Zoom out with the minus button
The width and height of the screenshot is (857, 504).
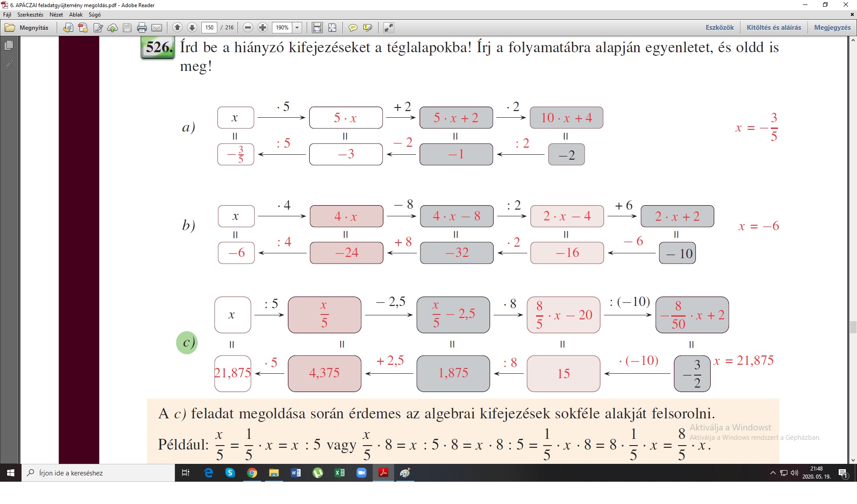point(248,28)
